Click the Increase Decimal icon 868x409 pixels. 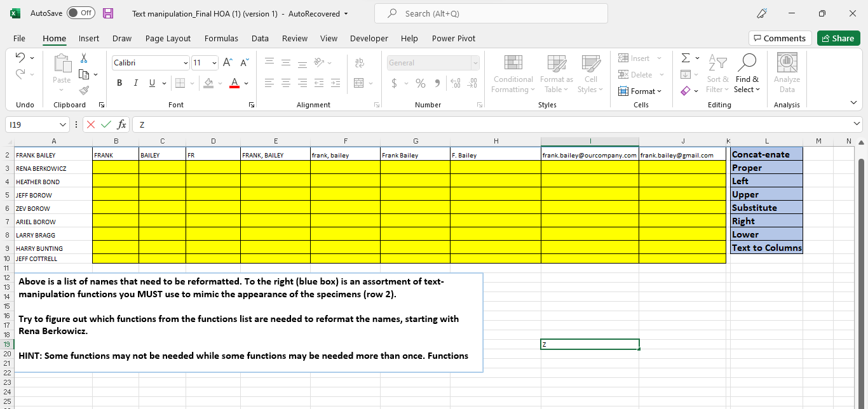pyautogui.click(x=456, y=83)
